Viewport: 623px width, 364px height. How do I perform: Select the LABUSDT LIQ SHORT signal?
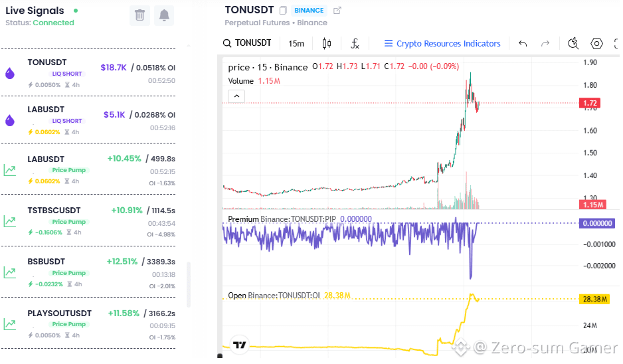coord(88,120)
